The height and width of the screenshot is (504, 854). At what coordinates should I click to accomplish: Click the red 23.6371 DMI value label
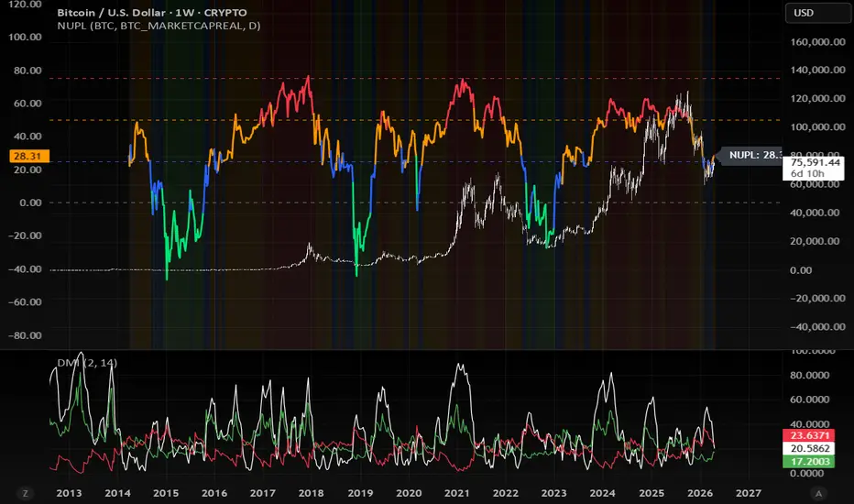click(809, 435)
